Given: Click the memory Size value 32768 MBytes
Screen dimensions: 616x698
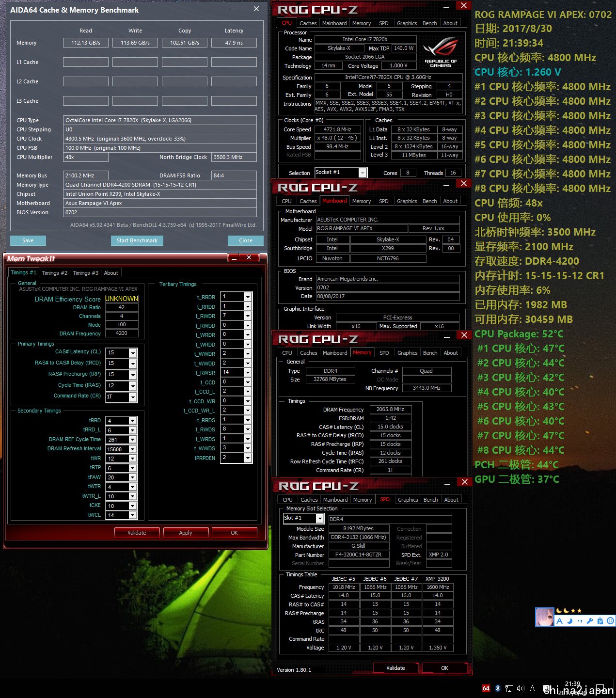Looking at the screenshot, I should (x=330, y=380).
